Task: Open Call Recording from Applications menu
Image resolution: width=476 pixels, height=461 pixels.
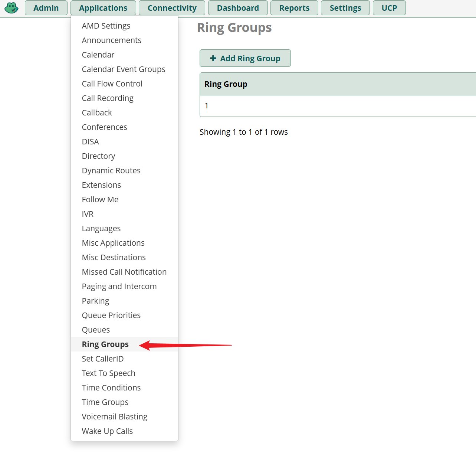Action: (108, 98)
